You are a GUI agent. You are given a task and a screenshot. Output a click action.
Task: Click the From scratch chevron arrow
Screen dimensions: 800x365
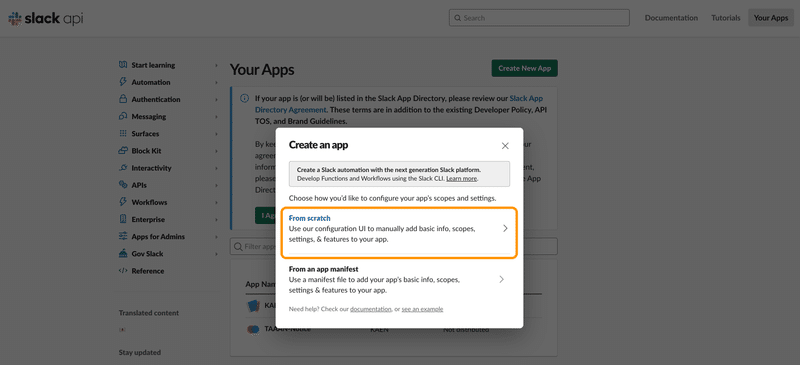click(x=505, y=229)
